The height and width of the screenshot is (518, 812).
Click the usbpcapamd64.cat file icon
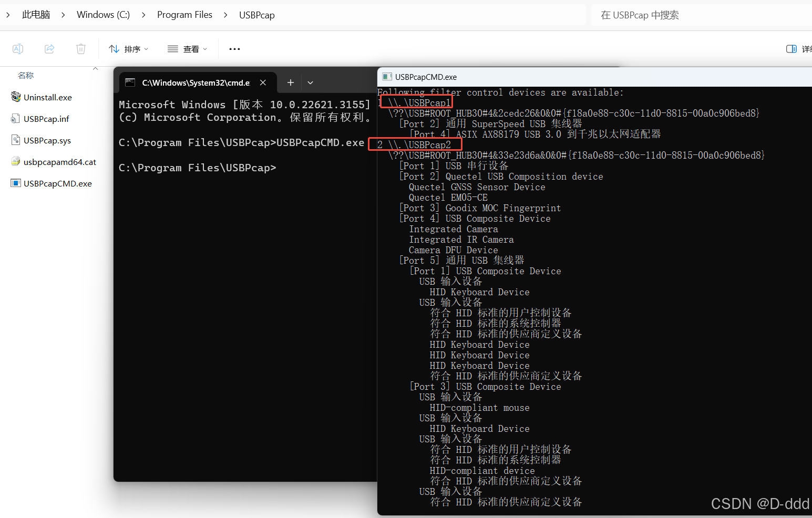pos(15,162)
